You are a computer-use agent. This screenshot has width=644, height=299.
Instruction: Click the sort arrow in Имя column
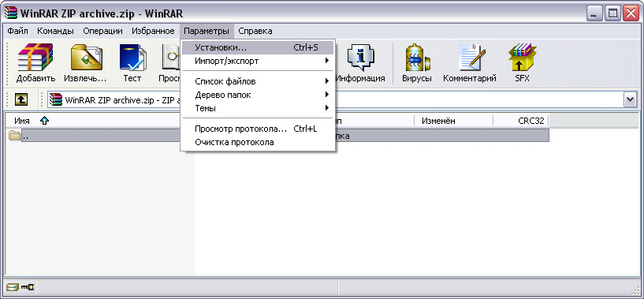44,121
